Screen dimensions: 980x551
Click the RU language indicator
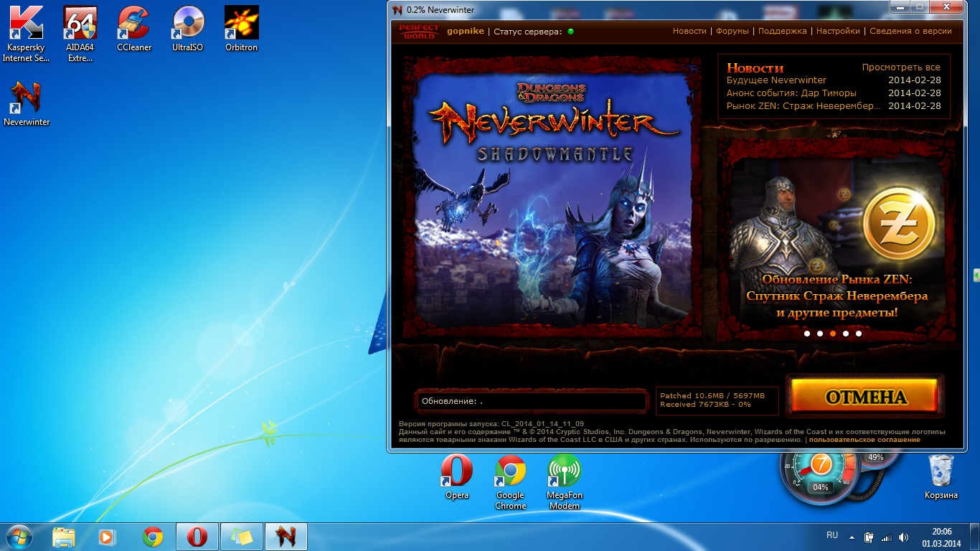coord(832,536)
